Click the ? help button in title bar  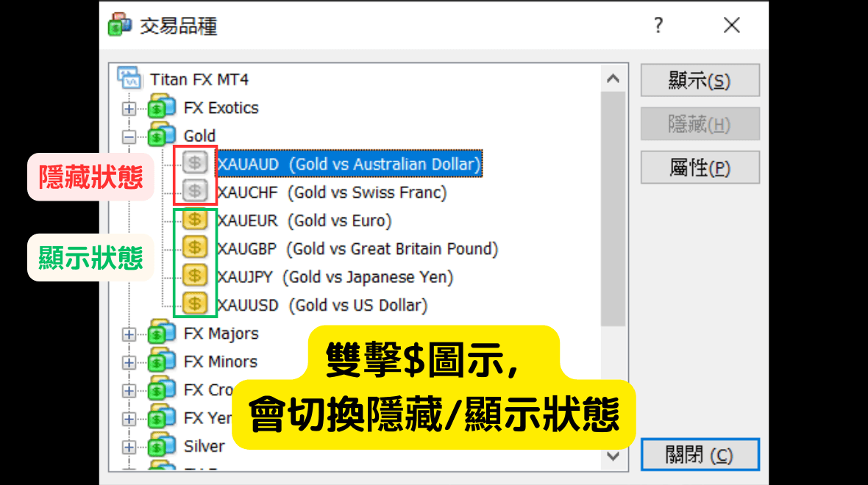pos(658,26)
